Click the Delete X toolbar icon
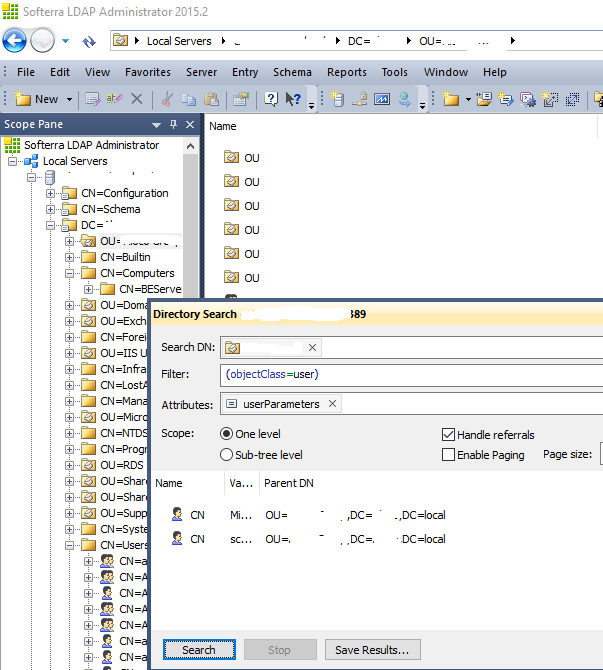The image size is (603, 670). (x=137, y=99)
